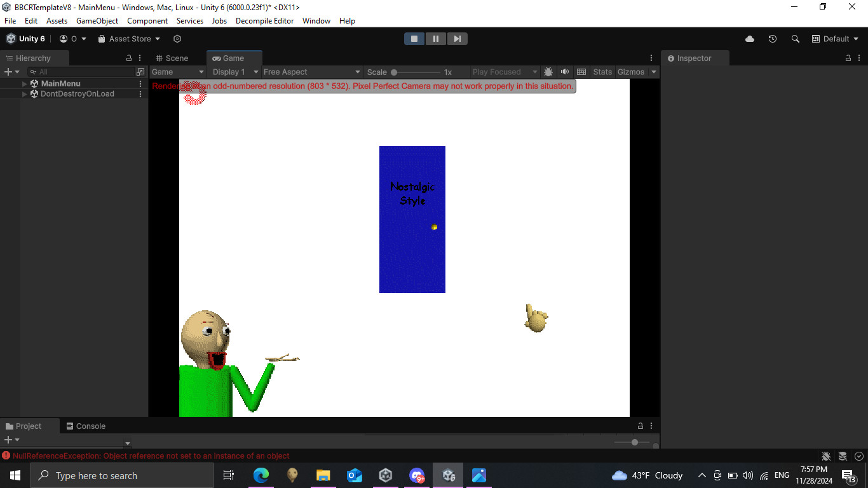The height and width of the screenshot is (488, 868).
Task: Mute audio in the Game view
Action: point(564,72)
